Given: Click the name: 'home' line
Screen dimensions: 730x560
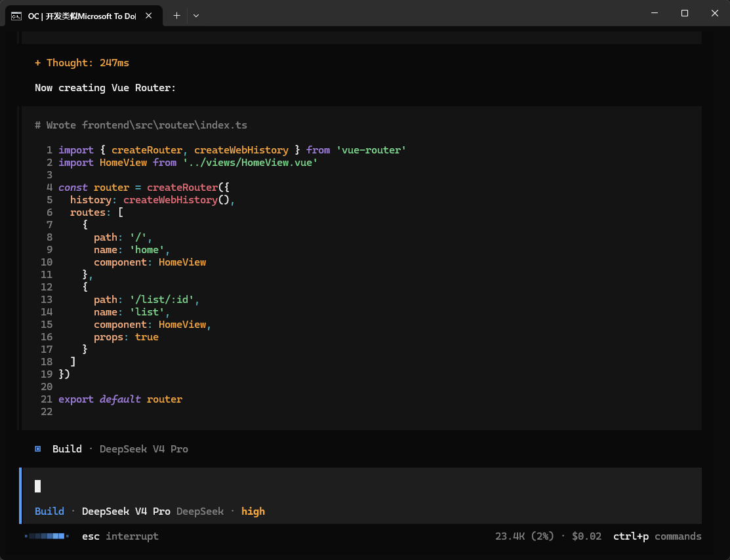Looking at the screenshot, I should point(132,250).
